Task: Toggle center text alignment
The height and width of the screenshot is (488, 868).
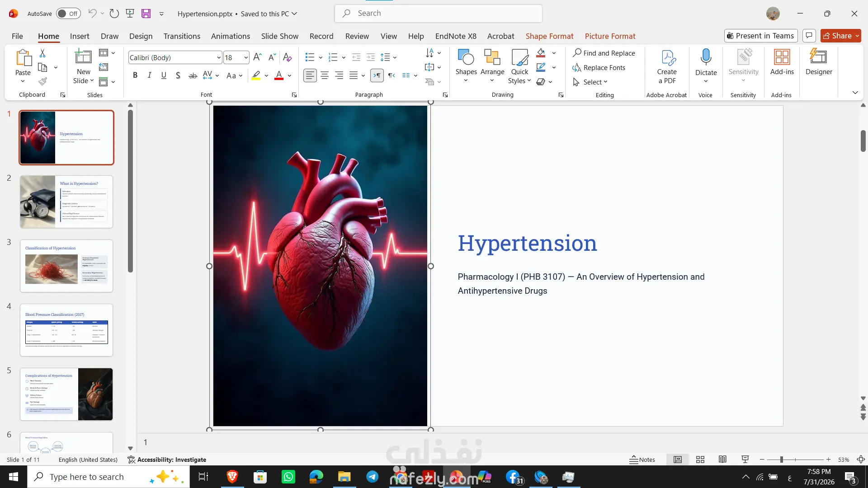Action: point(325,75)
